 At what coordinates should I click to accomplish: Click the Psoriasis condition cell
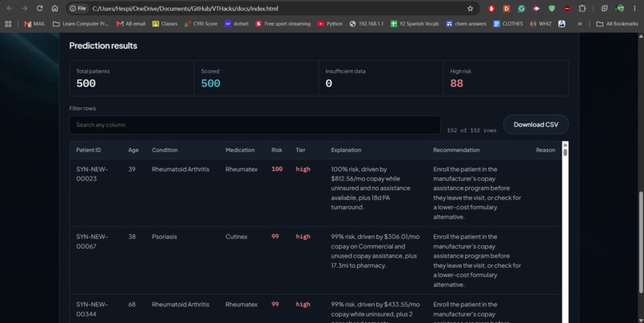tap(165, 237)
